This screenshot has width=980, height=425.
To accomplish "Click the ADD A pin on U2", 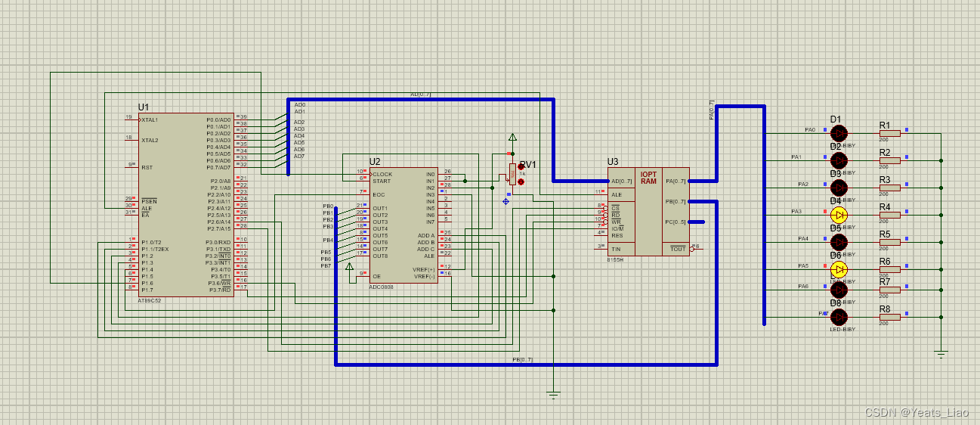I will [x=426, y=235].
